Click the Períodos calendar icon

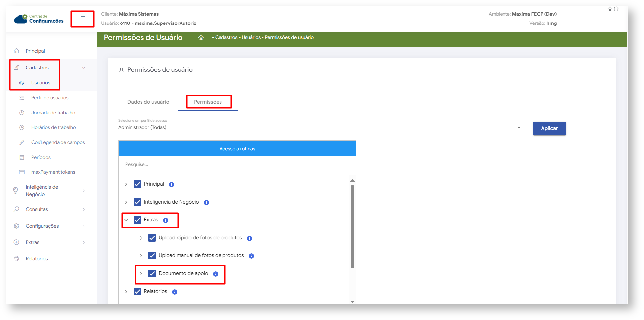(22, 157)
